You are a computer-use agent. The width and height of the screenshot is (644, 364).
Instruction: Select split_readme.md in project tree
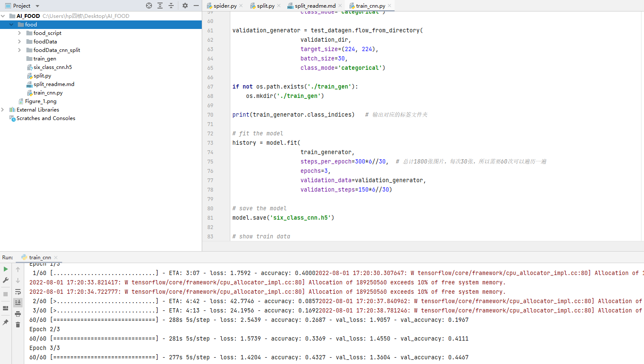click(x=54, y=84)
